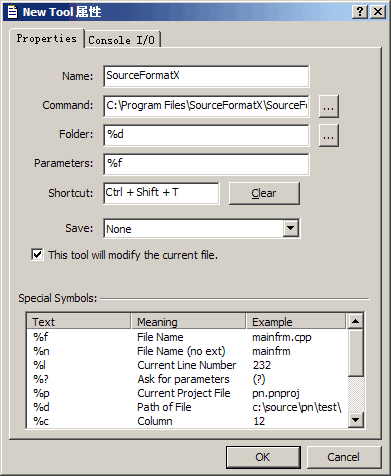The height and width of the screenshot is (476, 391).
Task: Click the scroll up arrow in Special Symbols
Action: click(x=355, y=321)
